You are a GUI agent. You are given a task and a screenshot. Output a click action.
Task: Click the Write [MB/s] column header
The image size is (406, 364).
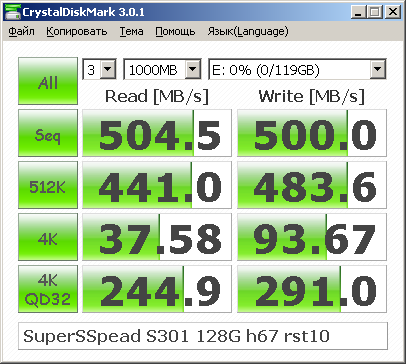click(x=312, y=96)
